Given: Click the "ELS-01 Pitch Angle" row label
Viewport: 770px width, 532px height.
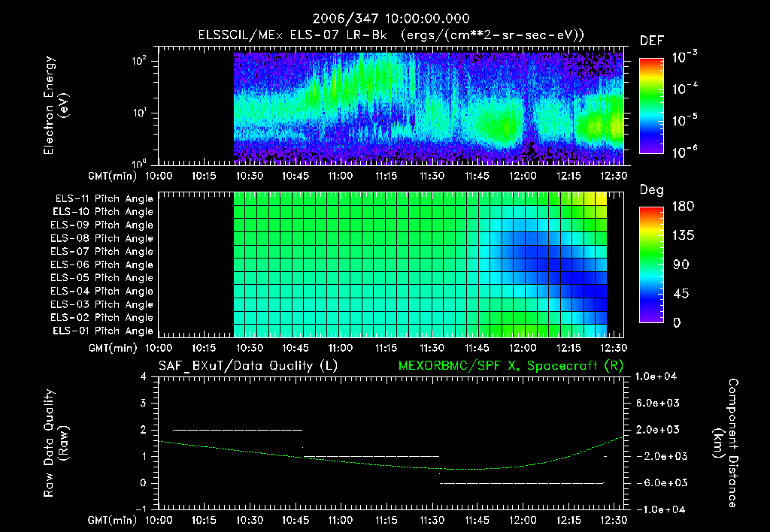Looking at the screenshot, I should tap(103, 331).
